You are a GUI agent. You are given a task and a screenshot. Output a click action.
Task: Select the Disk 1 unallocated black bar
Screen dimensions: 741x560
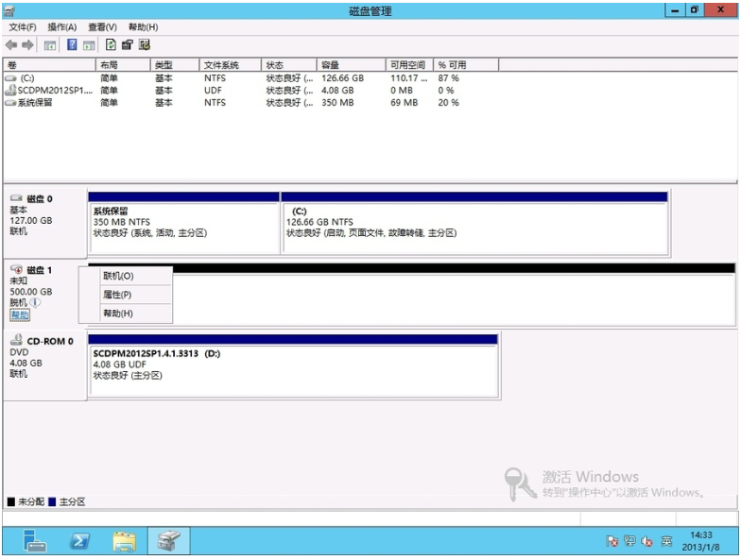coord(454,268)
